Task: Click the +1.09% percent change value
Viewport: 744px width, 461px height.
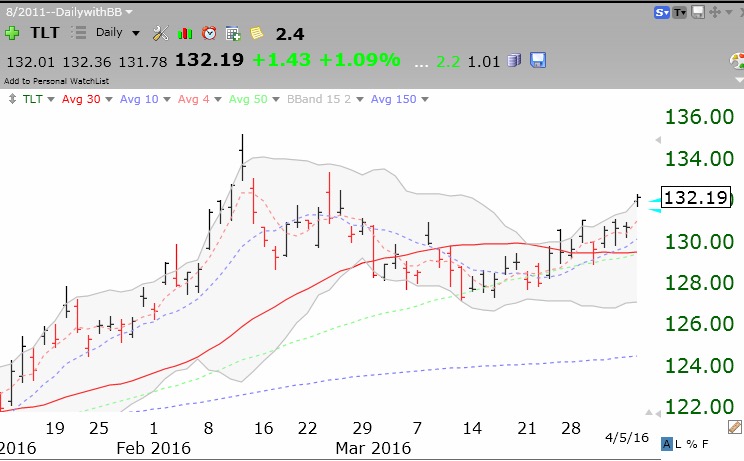Action: click(x=360, y=60)
